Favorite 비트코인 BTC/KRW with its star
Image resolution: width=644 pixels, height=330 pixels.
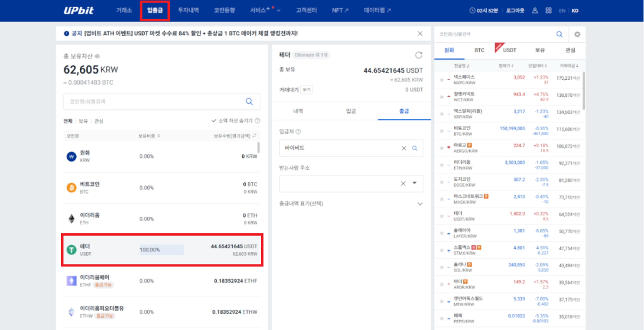pyautogui.click(x=441, y=131)
